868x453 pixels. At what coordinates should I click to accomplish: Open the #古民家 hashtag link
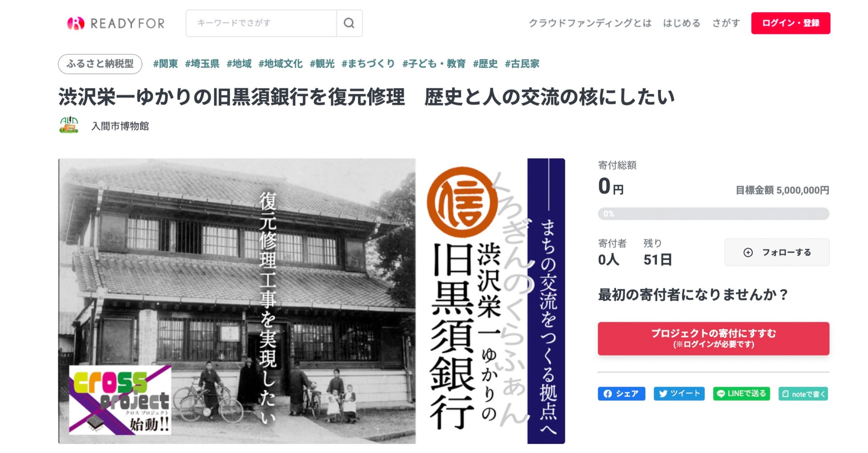click(x=522, y=64)
